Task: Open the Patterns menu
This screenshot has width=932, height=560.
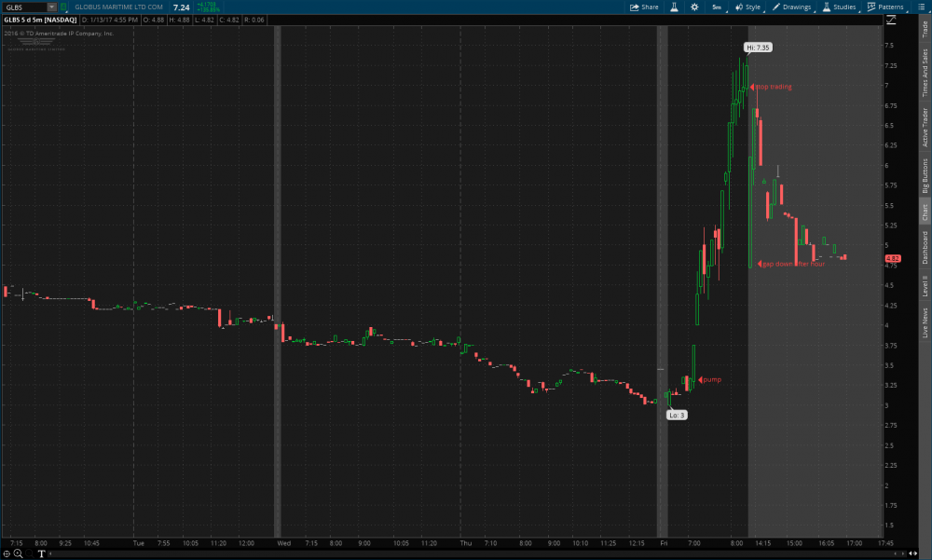Action: pos(884,7)
